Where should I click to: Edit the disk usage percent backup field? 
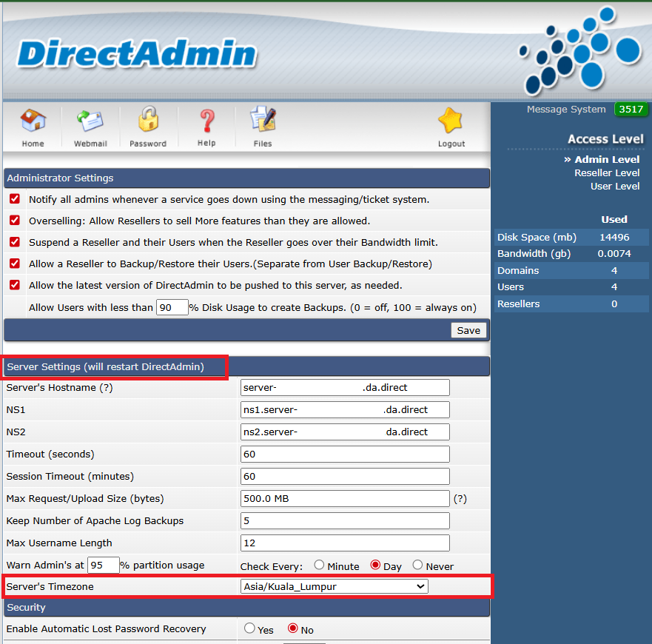tap(172, 307)
